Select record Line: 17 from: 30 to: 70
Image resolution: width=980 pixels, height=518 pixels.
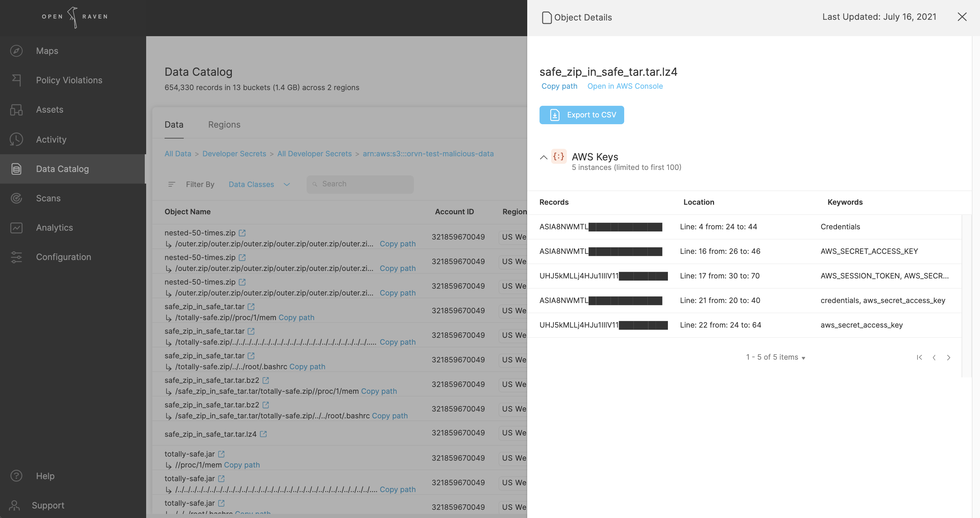tap(744, 276)
